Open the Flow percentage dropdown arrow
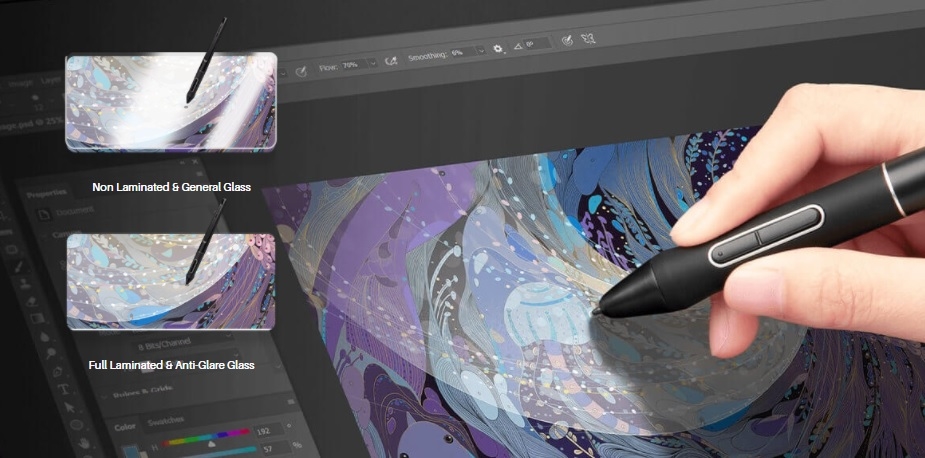Screen dimensions: 925x458 (x=373, y=62)
